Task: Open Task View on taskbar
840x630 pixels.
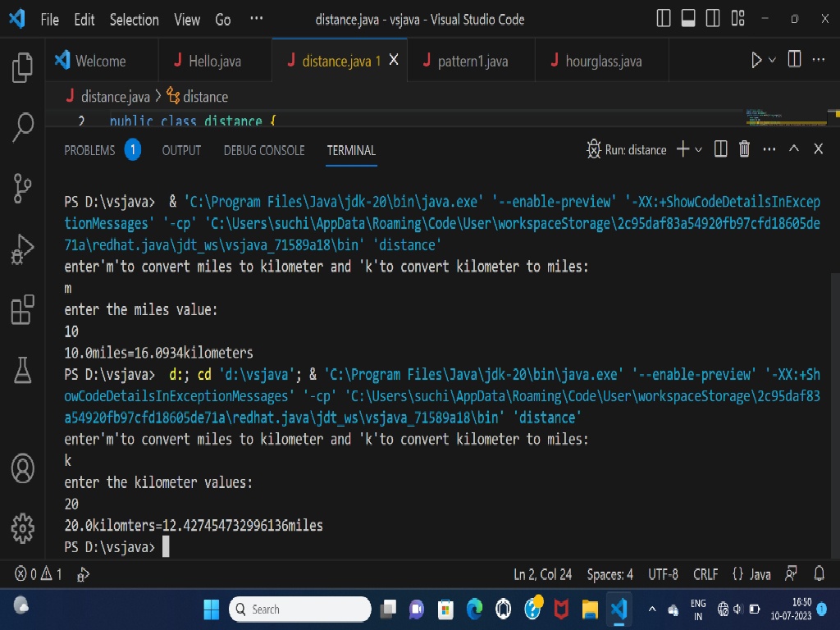Action: tap(388, 609)
